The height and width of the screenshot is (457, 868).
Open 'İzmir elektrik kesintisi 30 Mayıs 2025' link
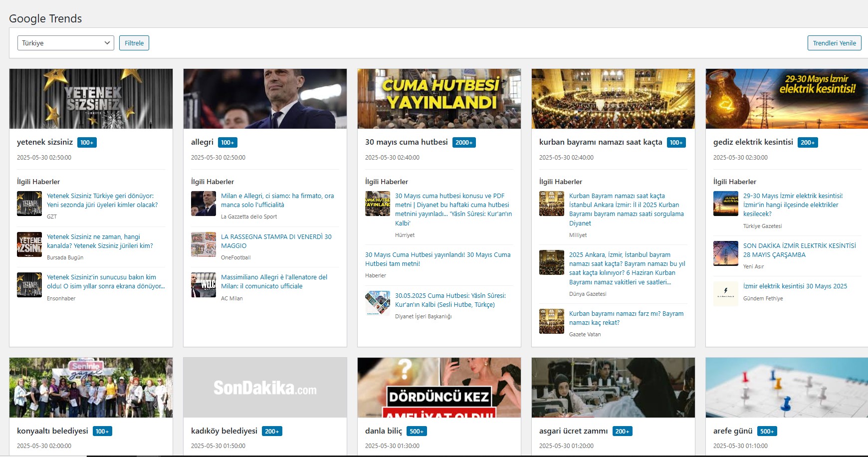(795, 286)
